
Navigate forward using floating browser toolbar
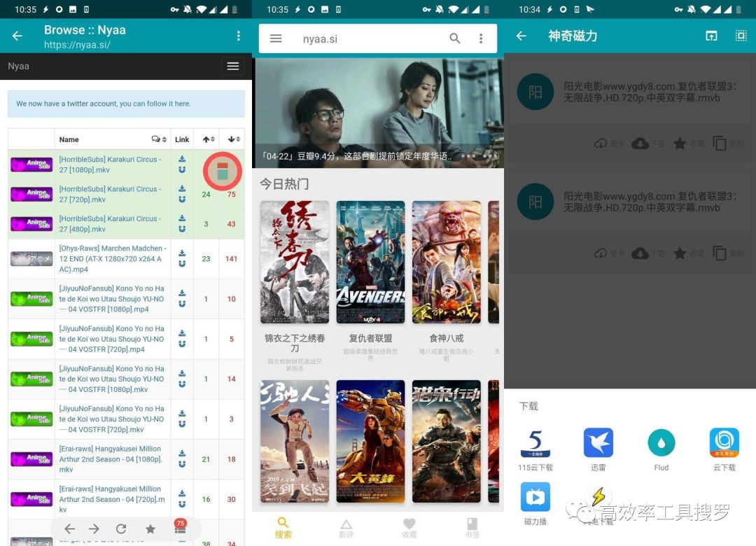(94, 528)
